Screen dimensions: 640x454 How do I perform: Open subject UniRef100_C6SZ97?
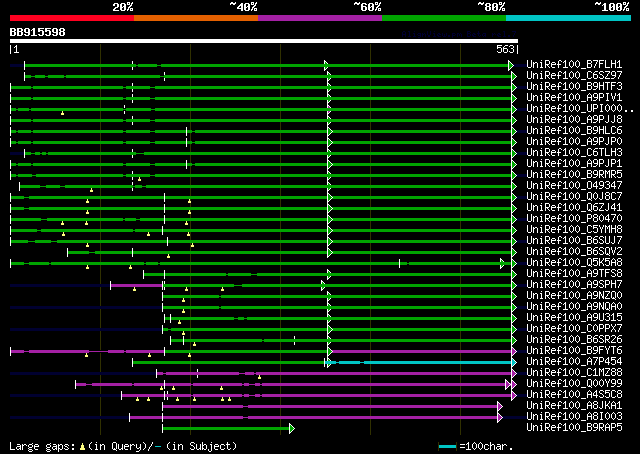[574, 76]
